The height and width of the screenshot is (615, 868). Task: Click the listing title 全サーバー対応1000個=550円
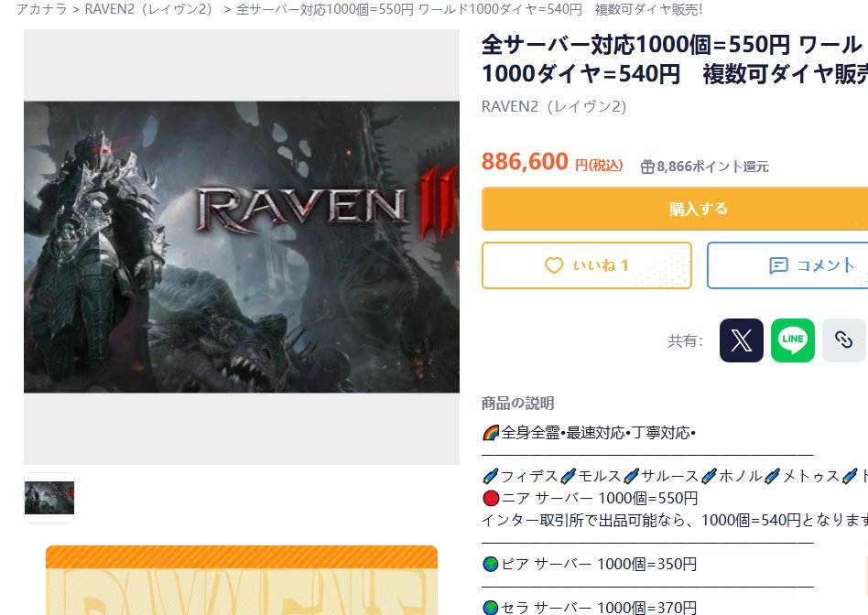point(674,59)
